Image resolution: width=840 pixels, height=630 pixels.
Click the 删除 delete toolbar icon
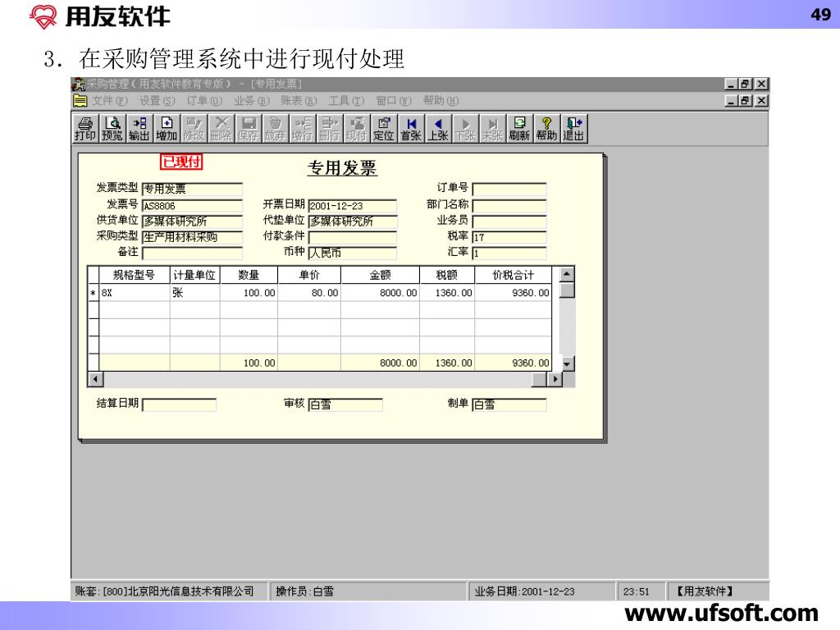click(x=221, y=129)
